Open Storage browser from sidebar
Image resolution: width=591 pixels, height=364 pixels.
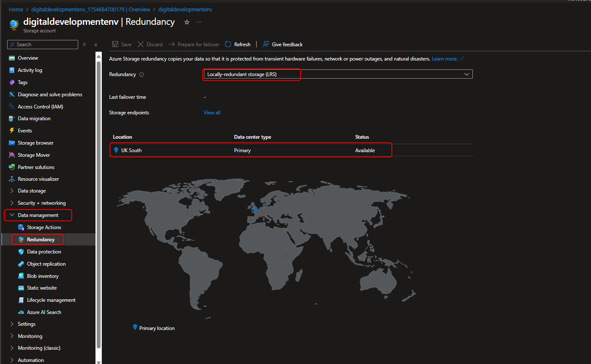[x=35, y=143]
